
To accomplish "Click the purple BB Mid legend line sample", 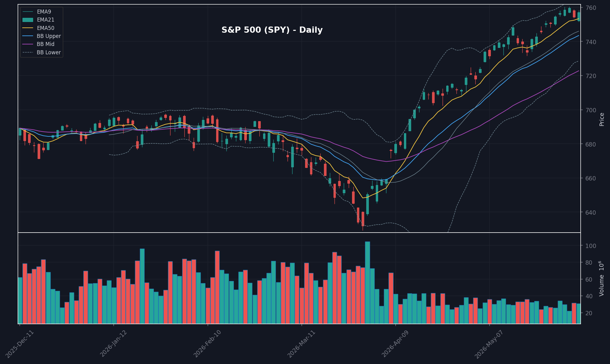I will pyautogui.click(x=28, y=44).
